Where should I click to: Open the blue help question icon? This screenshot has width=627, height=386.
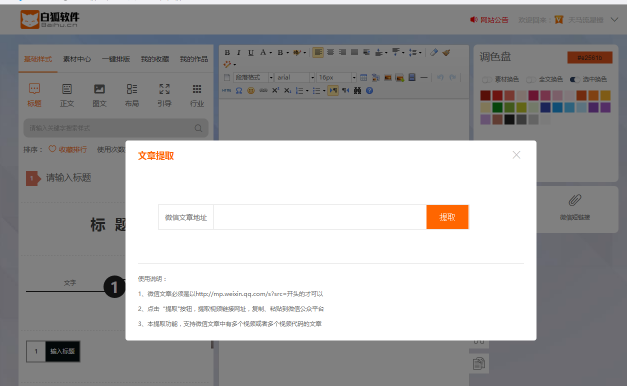tap(369, 90)
